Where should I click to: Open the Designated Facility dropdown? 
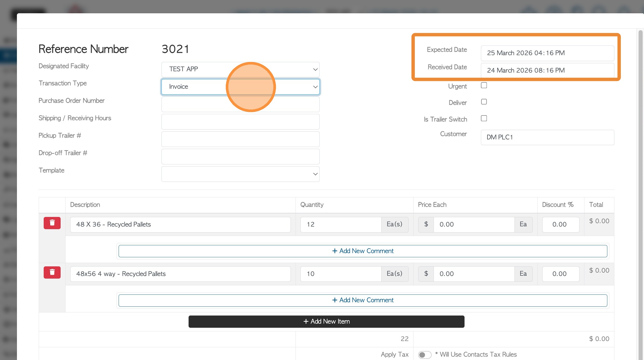pos(240,69)
